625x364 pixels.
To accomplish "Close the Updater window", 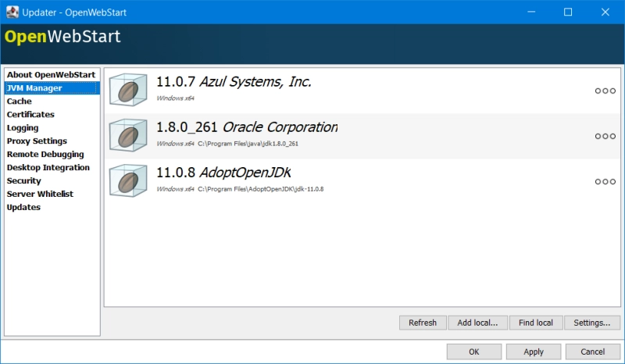I will pos(605,12).
